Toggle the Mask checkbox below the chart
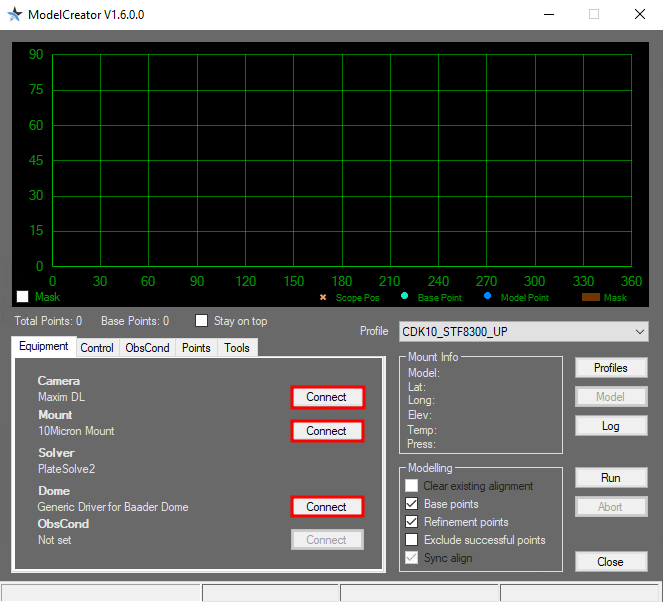Screen dimensions: 663x602 23,297
